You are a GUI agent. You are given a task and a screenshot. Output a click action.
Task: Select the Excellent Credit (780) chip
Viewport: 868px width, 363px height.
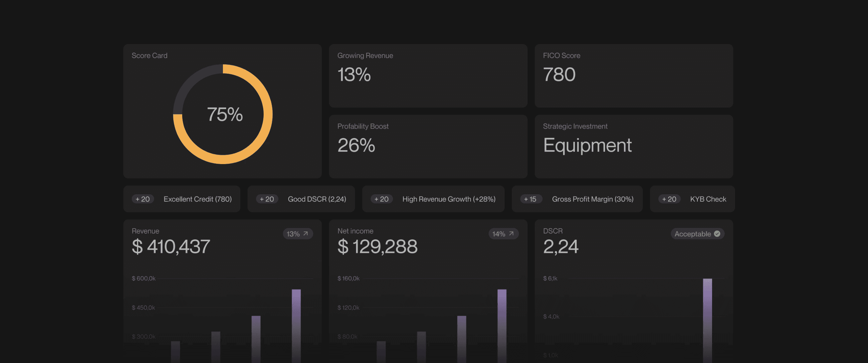pyautogui.click(x=197, y=199)
